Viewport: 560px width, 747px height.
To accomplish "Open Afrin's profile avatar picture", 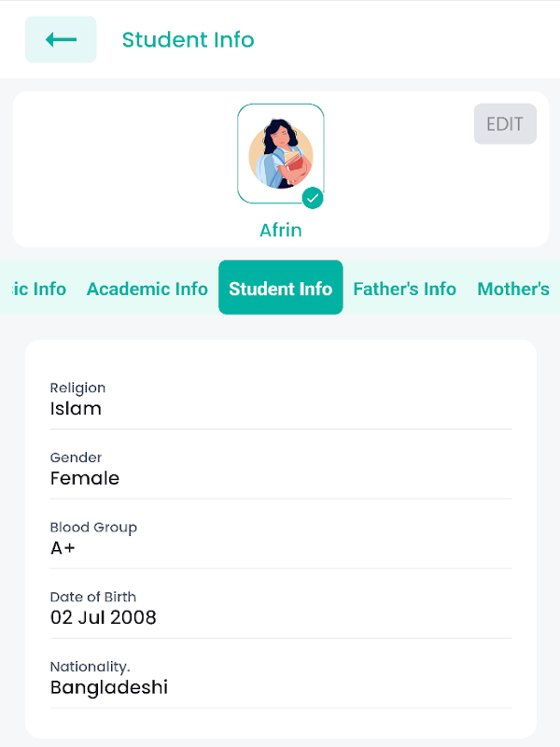I will click(x=280, y=153).
